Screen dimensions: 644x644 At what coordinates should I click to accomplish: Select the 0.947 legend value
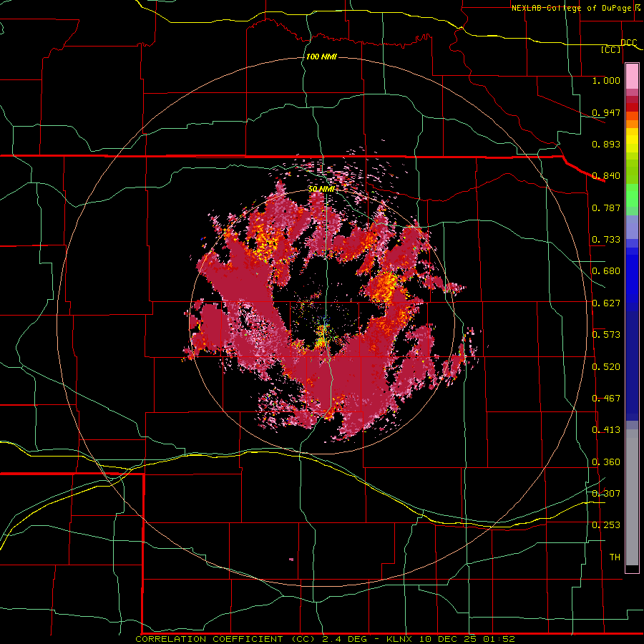coord(606,112)
